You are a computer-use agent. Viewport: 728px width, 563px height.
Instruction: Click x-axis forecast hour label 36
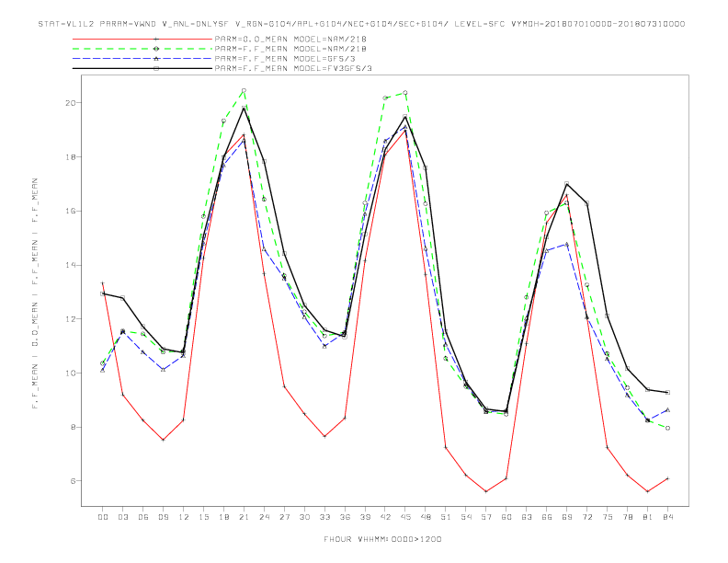coord(345,517)
